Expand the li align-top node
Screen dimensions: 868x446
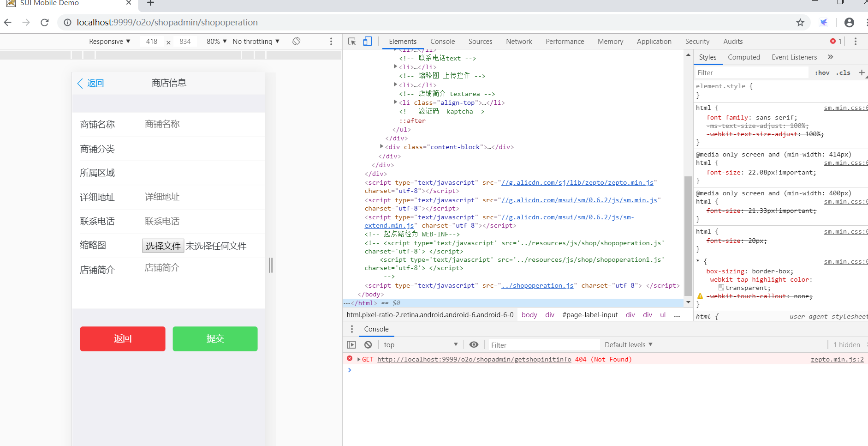395,102
